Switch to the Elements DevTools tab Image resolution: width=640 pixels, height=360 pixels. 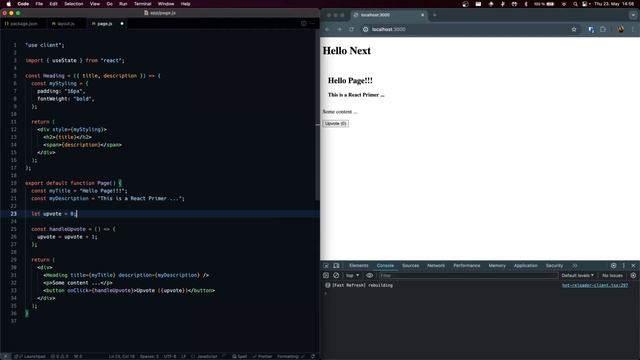point(358,266)
